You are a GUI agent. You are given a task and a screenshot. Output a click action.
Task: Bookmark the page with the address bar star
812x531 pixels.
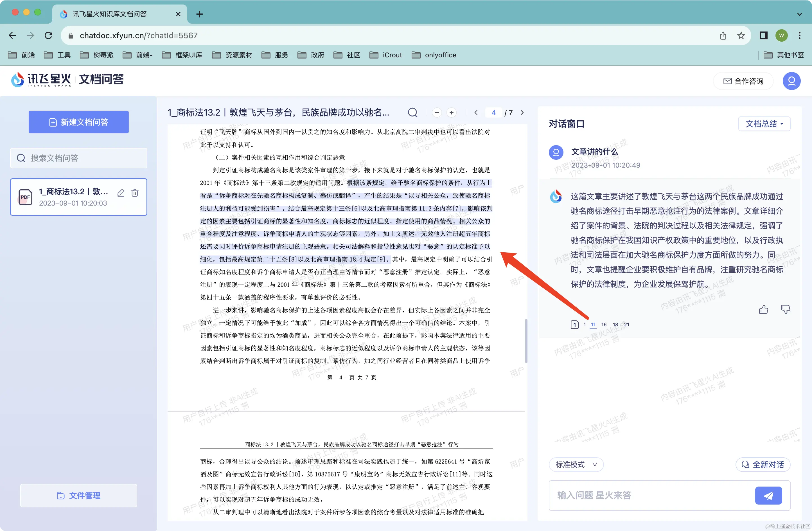coord(741,35)
